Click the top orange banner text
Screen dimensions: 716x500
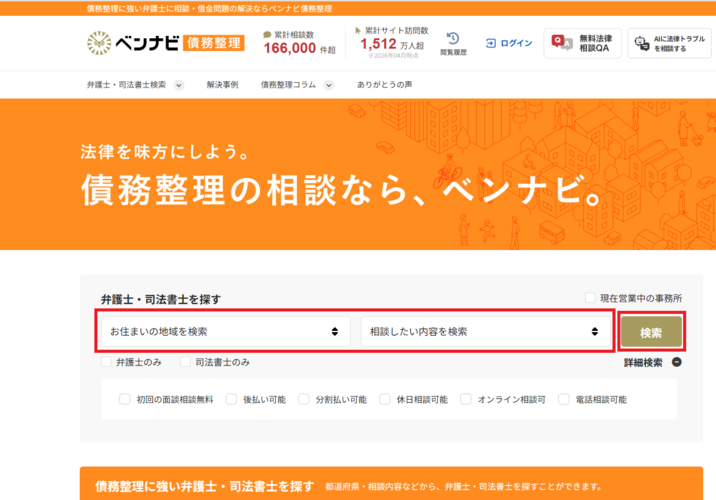click(209, 8)
